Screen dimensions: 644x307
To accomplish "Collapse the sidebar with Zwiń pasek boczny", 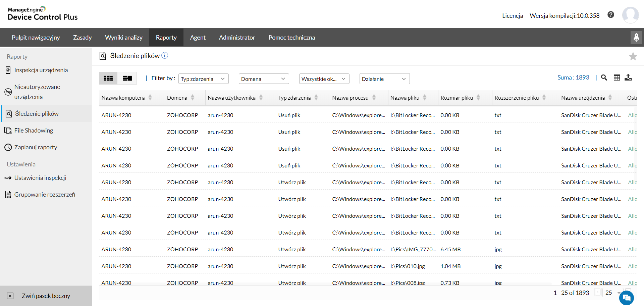I will pyautogui.click(x=46, y=296).
